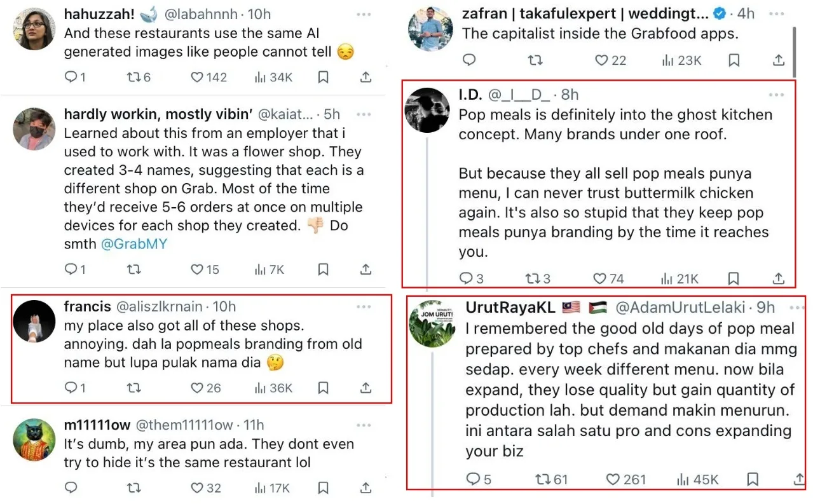
Task: View analytics of I.D.'s tweet showing 21K
Action: 667,278
